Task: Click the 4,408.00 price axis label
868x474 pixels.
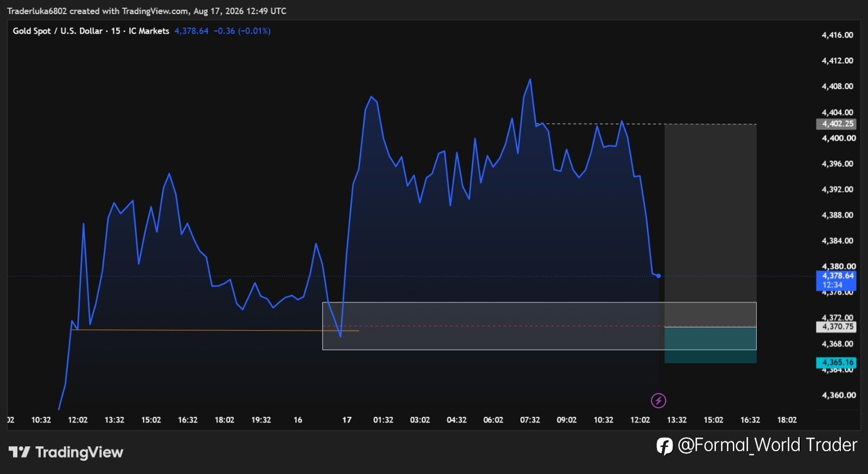Action: (838, 86)
